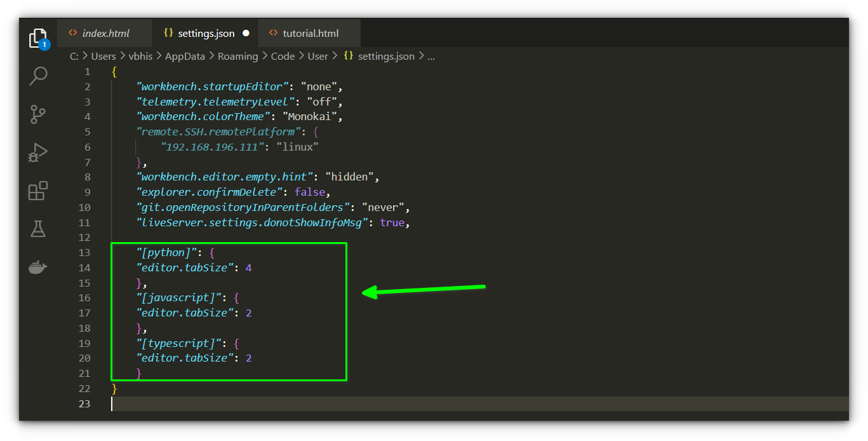Click the settings.json breadcrumb item

pos(385,56)
